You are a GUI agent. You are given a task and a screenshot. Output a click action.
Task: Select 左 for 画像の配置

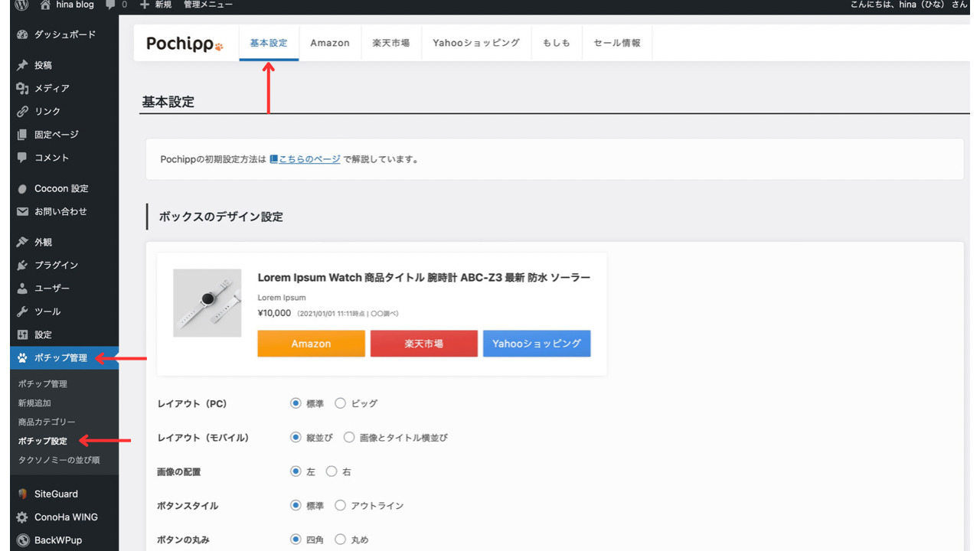296,471
